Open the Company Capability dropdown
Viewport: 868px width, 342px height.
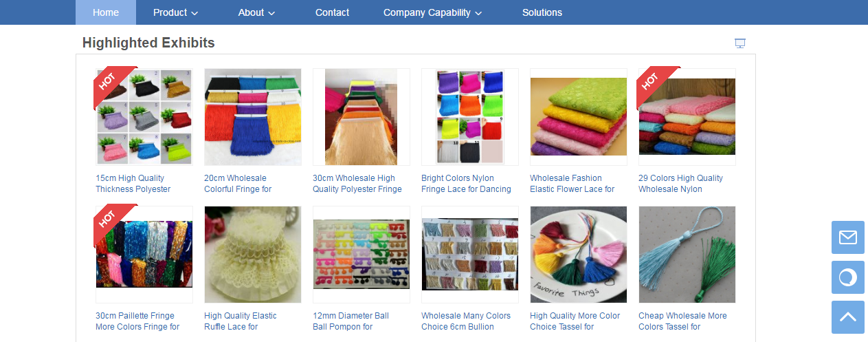pos(432,12)
